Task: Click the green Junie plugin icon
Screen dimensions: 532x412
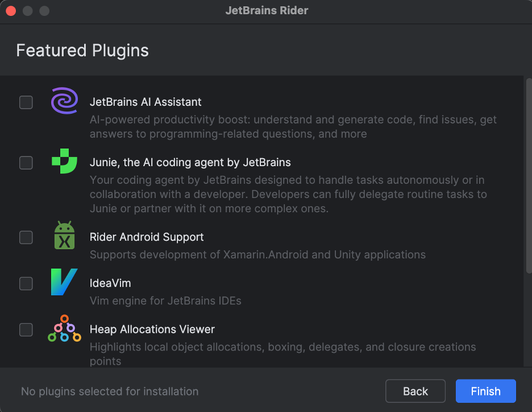Action: click(64, 161)
